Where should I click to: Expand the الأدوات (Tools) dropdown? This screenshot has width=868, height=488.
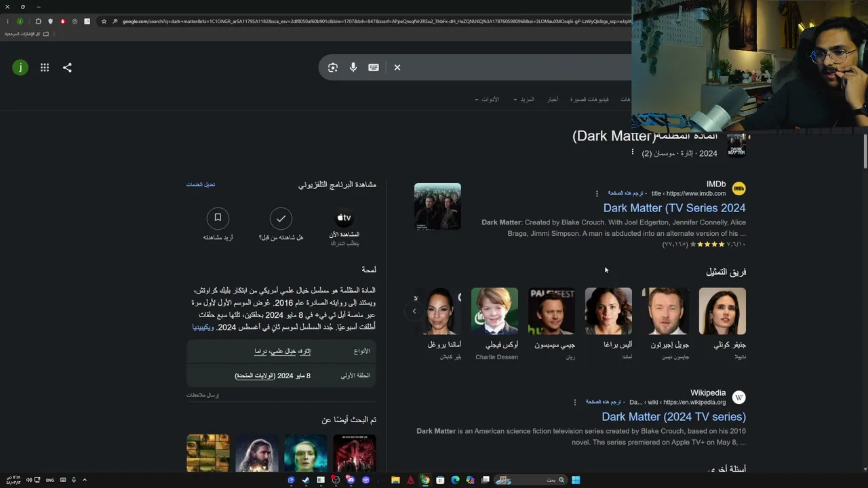coord(487,100)
